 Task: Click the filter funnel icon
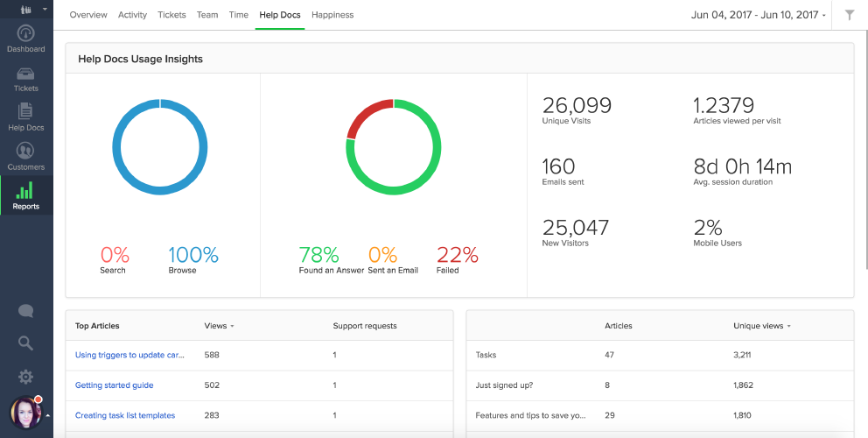click(849, 15)
